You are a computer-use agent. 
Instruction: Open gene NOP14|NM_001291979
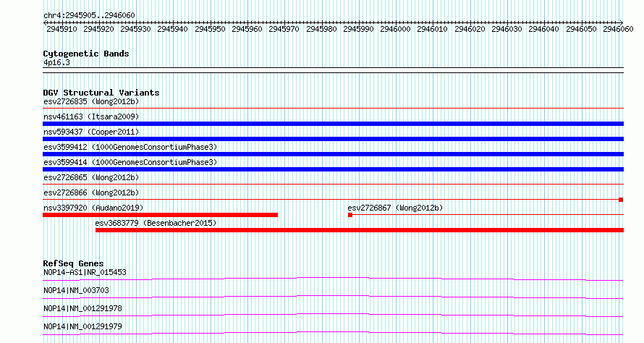(x=83, y=326)
